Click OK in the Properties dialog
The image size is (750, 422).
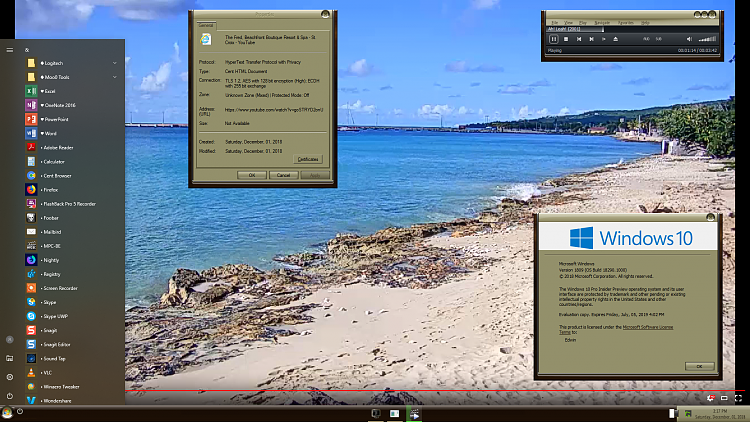point(252,175)
